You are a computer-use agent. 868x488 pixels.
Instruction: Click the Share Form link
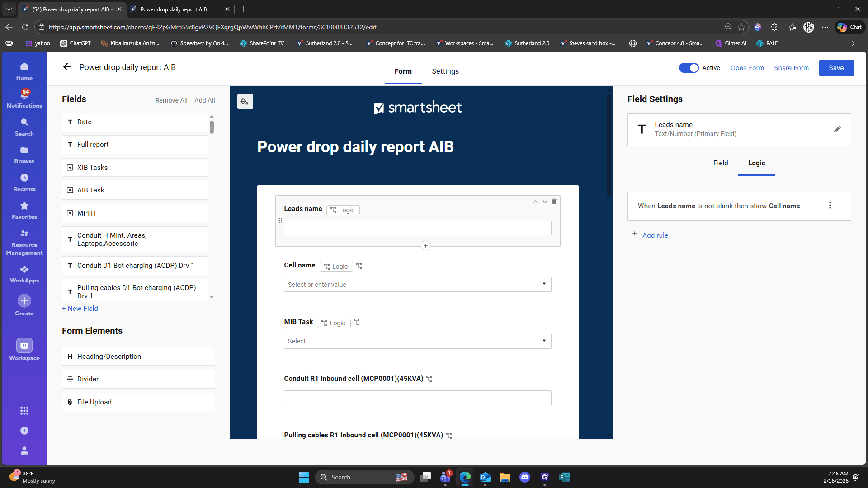[x=792, y=68]
